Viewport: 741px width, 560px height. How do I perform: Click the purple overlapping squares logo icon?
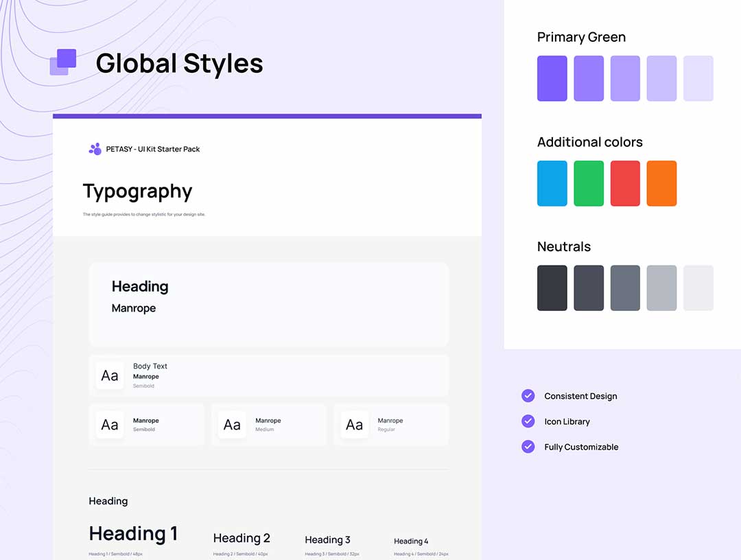tap(63, 62)
